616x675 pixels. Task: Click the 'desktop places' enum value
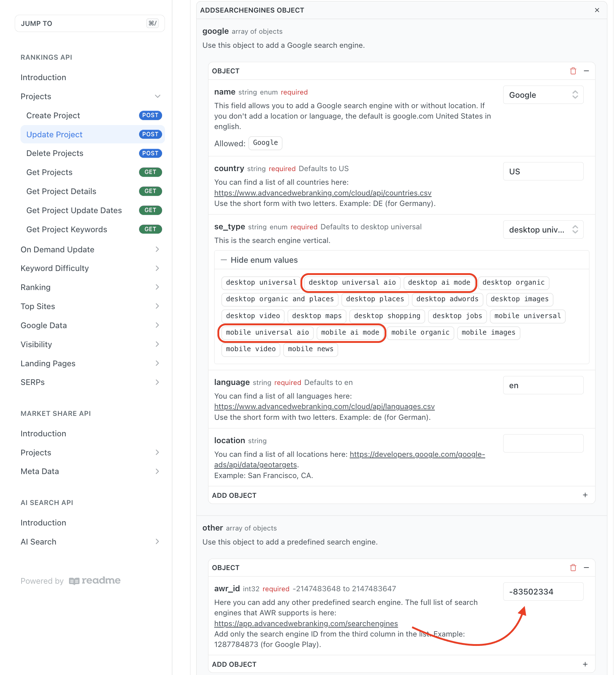click(375, 299)
